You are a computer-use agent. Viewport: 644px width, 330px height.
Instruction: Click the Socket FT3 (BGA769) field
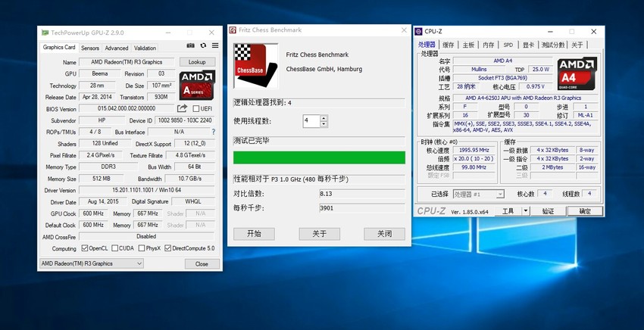click(x=503, y=78)
